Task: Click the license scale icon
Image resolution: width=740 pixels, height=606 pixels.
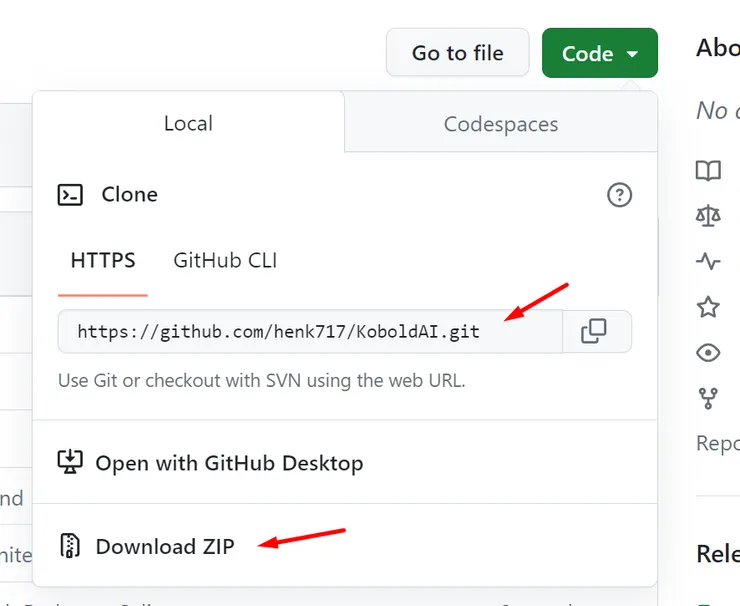Action: click(708, 216)
